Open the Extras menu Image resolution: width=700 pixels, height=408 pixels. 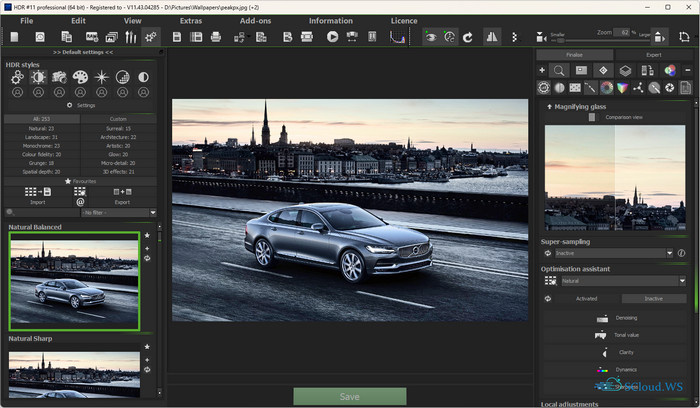point(190,20)
